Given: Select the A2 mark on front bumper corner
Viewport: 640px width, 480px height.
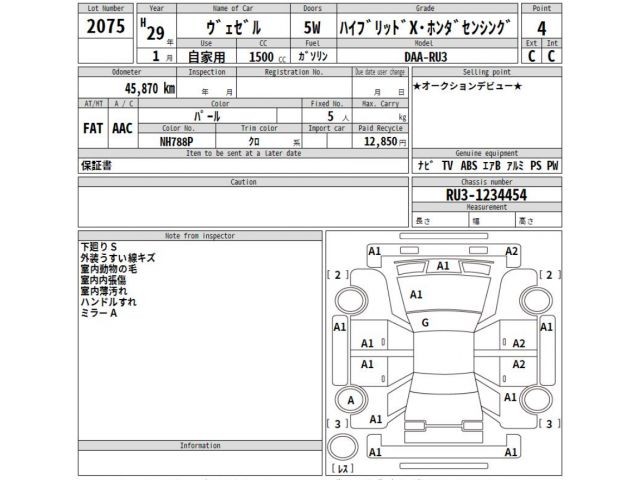Looking at the screenshot, I should pyautogui.click(x=511, y=251).
